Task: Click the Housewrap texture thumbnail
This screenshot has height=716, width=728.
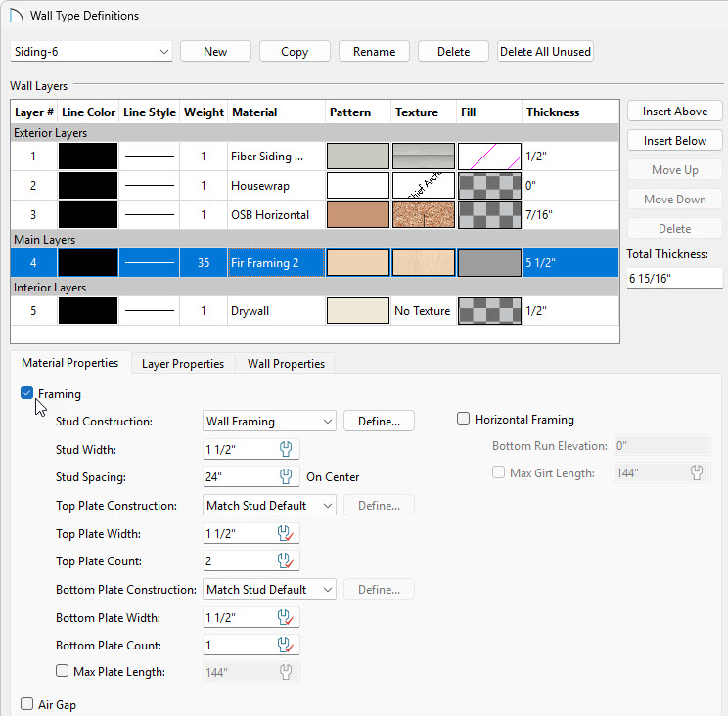Action: point(424,186)
